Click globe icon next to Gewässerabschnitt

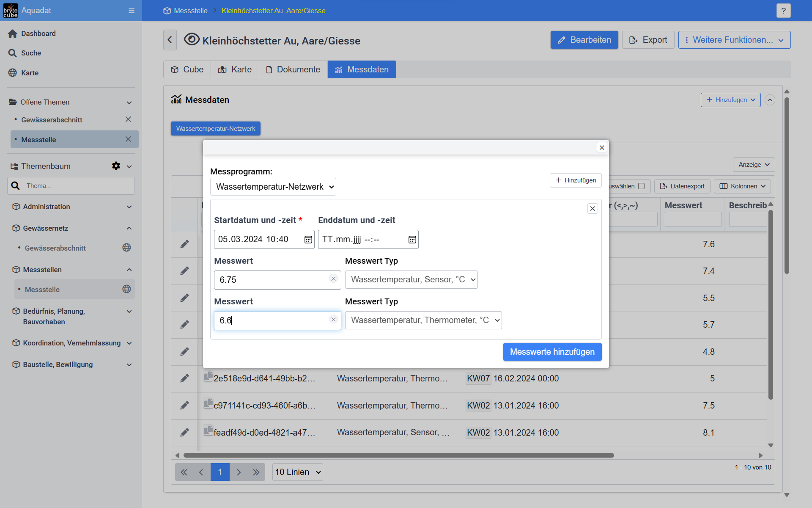126,248
